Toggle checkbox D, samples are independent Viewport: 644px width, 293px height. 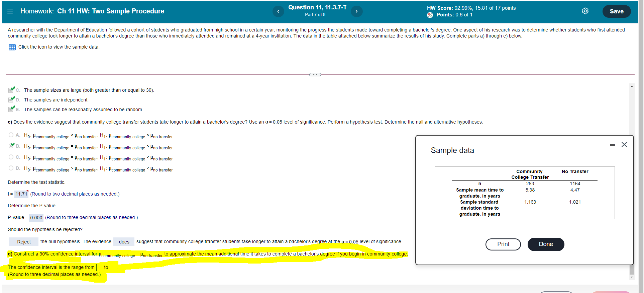tap(11, 99)
